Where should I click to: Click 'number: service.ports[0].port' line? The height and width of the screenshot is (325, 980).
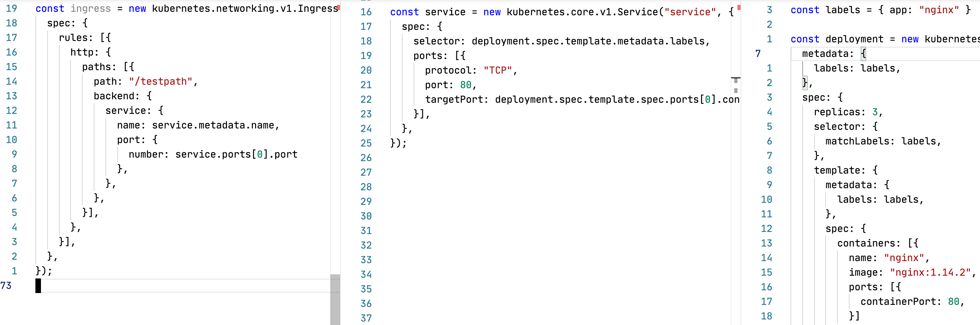click(213, 154)
